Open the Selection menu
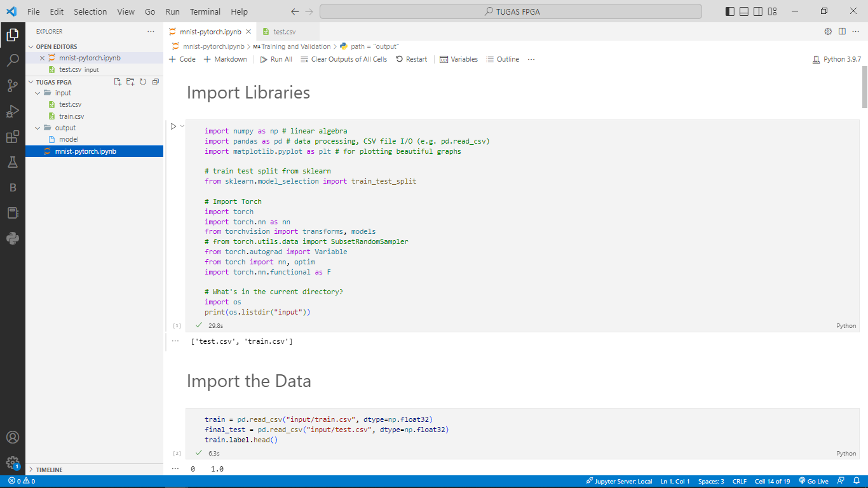The width and height of the screenshot is (868, 488). (x=90, y=11)
